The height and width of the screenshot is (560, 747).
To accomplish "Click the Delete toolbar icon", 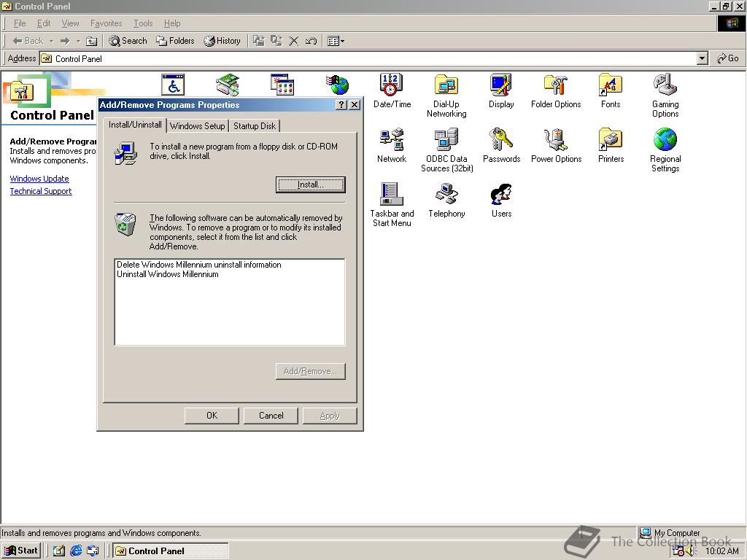I will pyautogui.click(x=294, y=41).
